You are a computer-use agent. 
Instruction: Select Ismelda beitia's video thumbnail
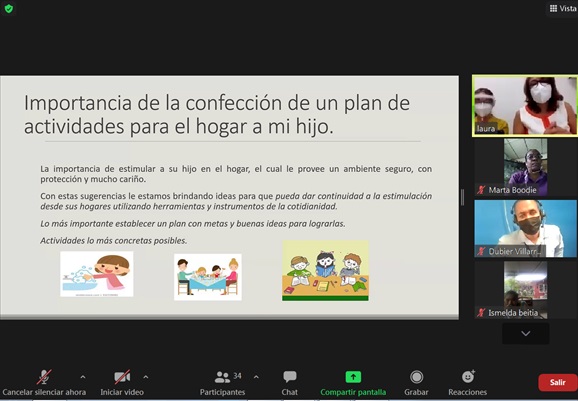pyautogui.click(x=526, y=290)
